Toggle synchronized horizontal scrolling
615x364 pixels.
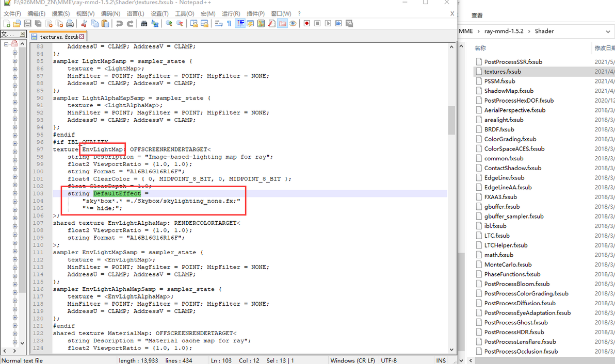(204, 24)
